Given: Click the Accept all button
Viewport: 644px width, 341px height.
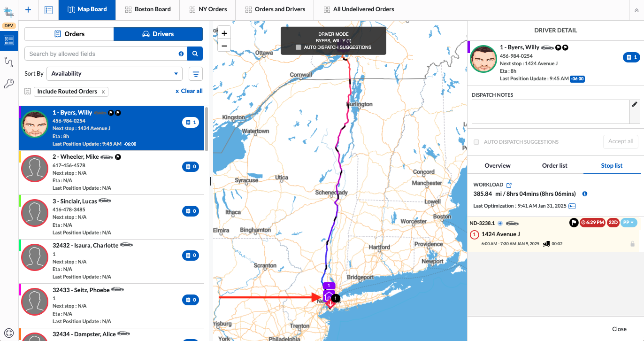Looking at the screenshot, I should click(621, 141).
